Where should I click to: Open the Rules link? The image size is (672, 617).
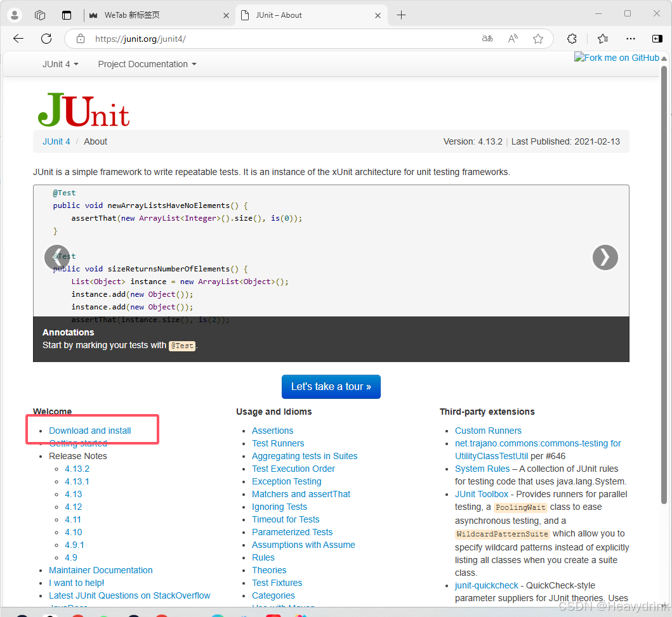(x=263, y=557)
